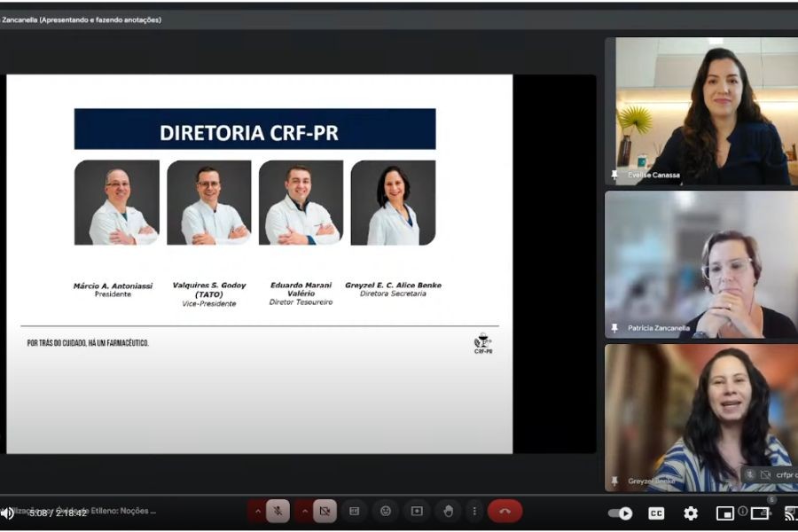Toggle autoplay off
Viewport: 798px width, 532px height.
tap(621, 512)
